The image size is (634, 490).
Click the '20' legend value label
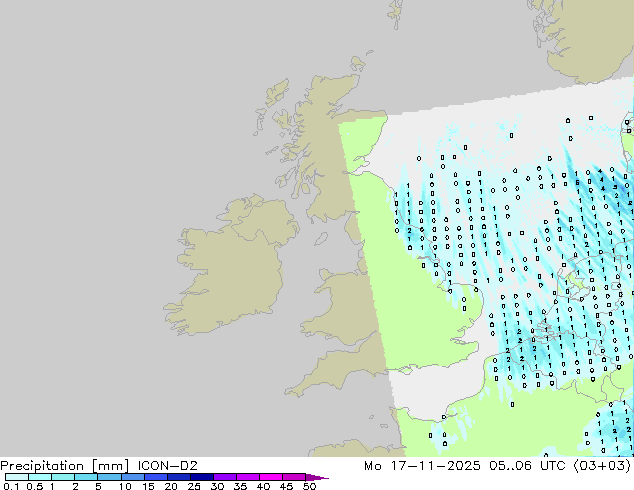point(171,486)
